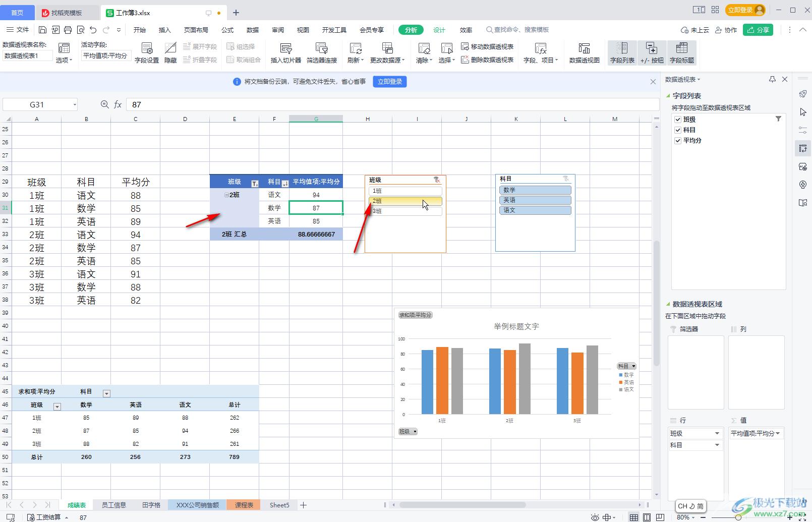Select 3班 in 班级 slicer
812x522 pixels.
click(405, 211)
